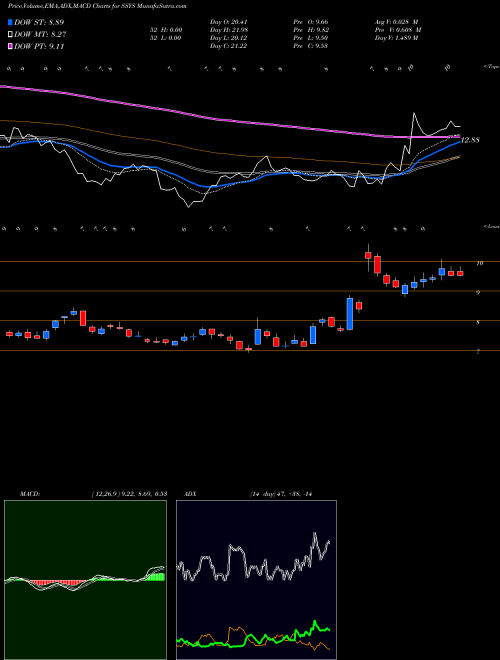
Task: Click the MACD (12,26,9) values text
Action: (129, 494)
